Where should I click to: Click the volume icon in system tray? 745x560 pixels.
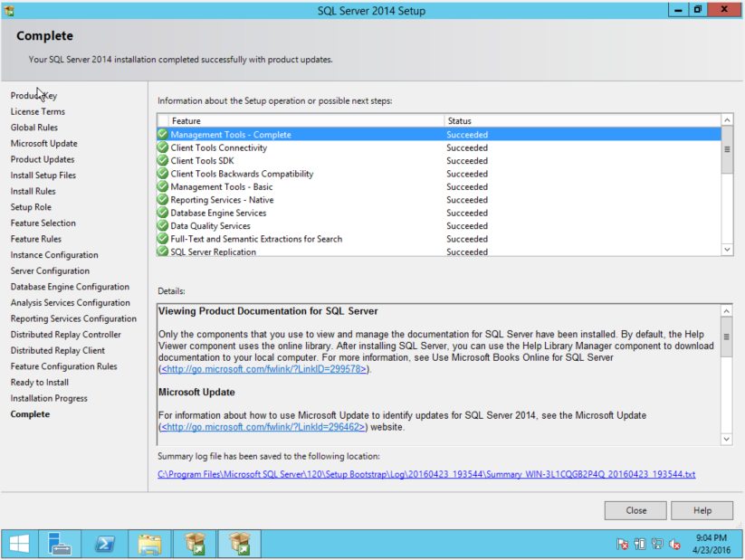pyautogui.click(x=674, y=544)
